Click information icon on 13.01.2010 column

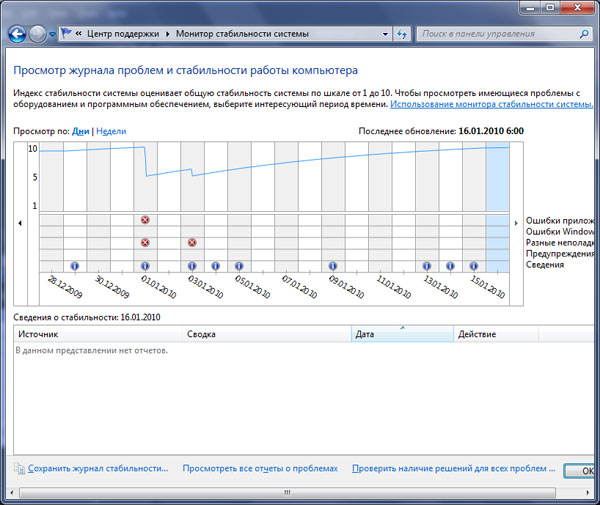pos(427,266)
